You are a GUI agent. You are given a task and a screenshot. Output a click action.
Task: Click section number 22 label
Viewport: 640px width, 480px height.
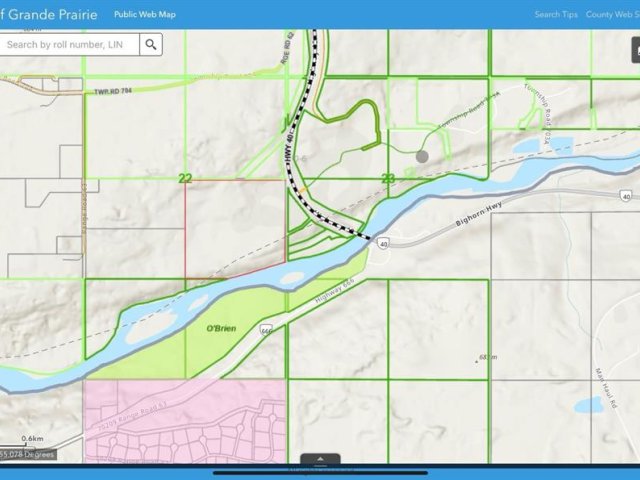pos(185,178)
